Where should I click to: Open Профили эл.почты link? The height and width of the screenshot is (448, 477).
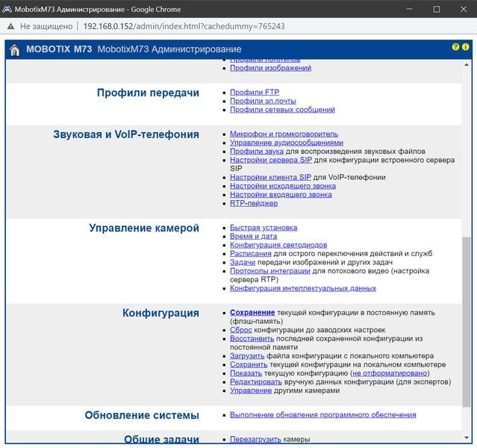(x=263, y=101)
